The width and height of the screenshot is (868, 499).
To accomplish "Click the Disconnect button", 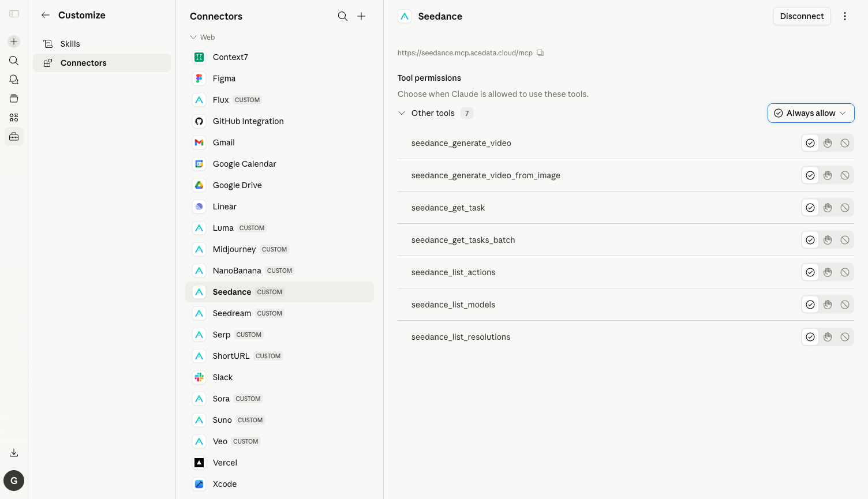I will pos(802,16).
